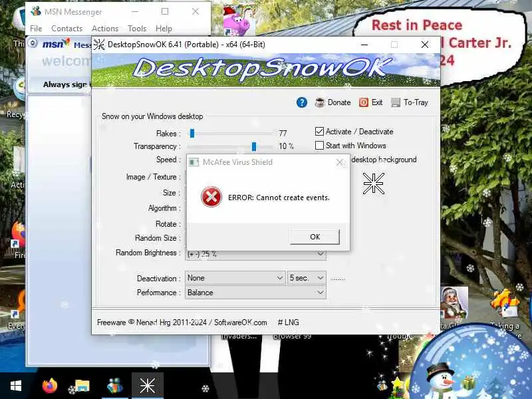Viewport: 532px width, 399px height.
Task: Adjust the Transparency slider handle
Action: (254, 146)
